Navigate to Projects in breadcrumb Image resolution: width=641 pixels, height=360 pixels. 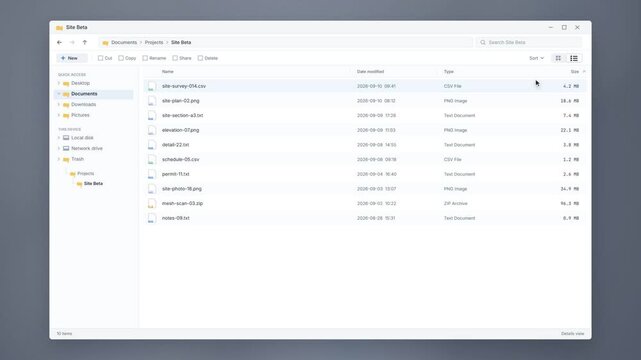tap(154, 42)
